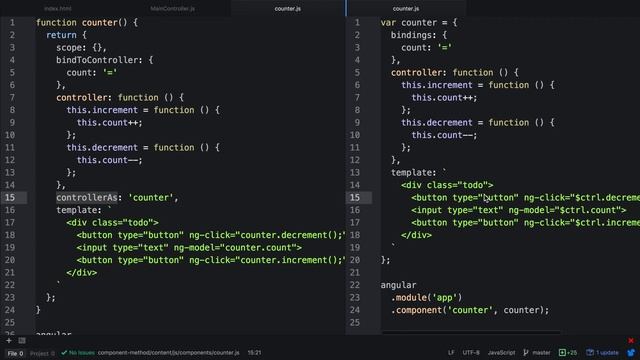
Task: Open the index.html tab
Action: [58, 8]
